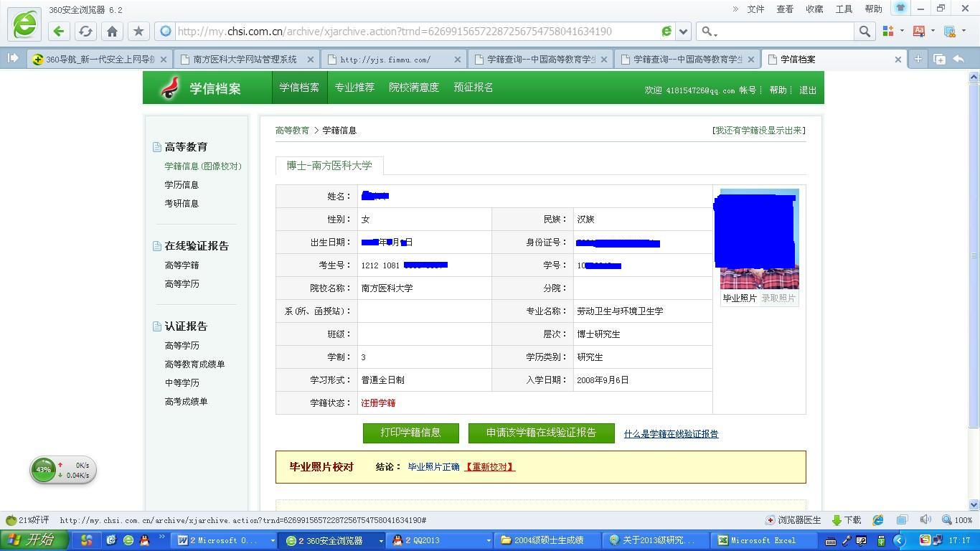This screenshot has width=980, height=551.
Task: Open the Windows 开始 start button
Action: pyautogui.click(x=34, y=540)
